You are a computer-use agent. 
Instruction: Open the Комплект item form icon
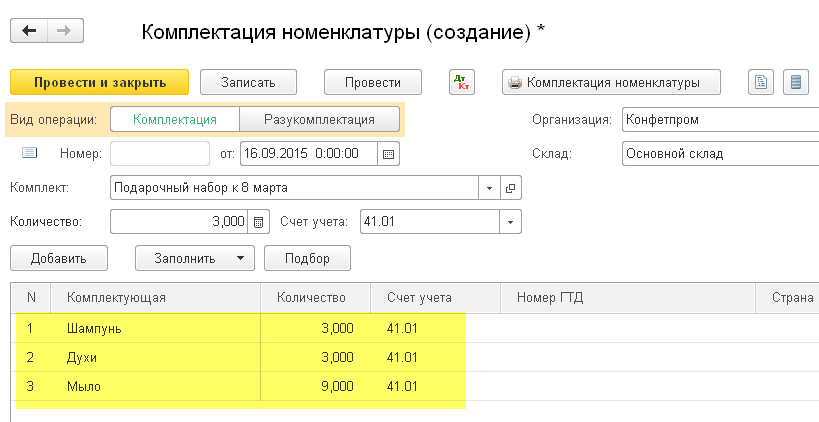(510, 188)
